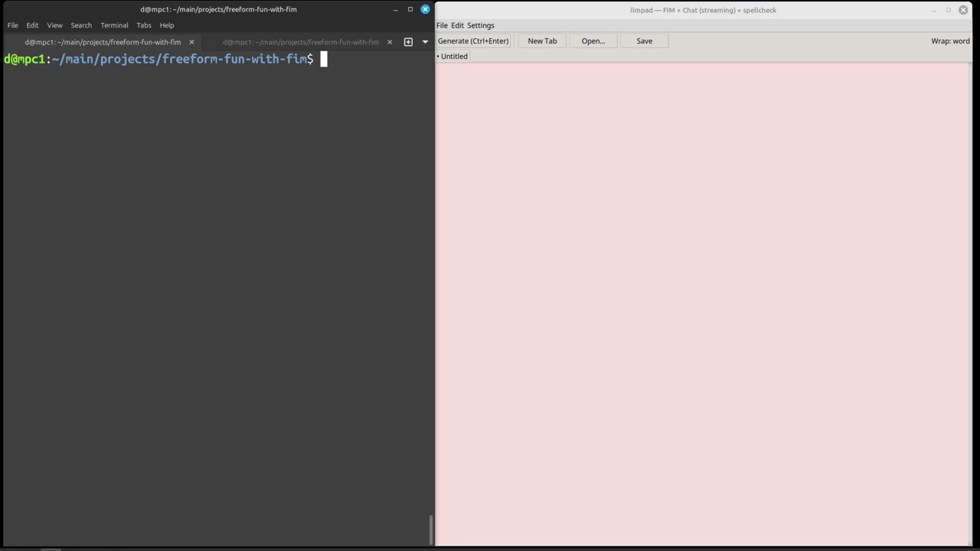Open the terminal's Tabs menu
The image size is (980, 551).
pos(144,25)
